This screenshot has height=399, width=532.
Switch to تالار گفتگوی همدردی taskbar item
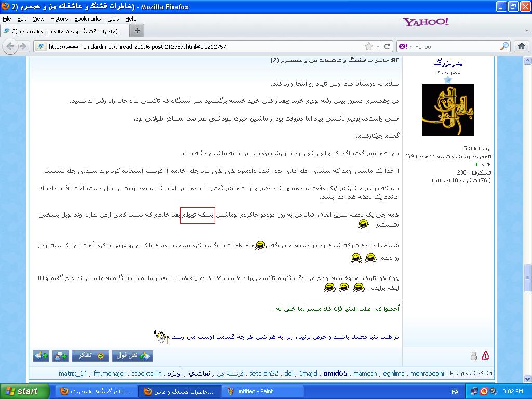click(x=96, y=391)
